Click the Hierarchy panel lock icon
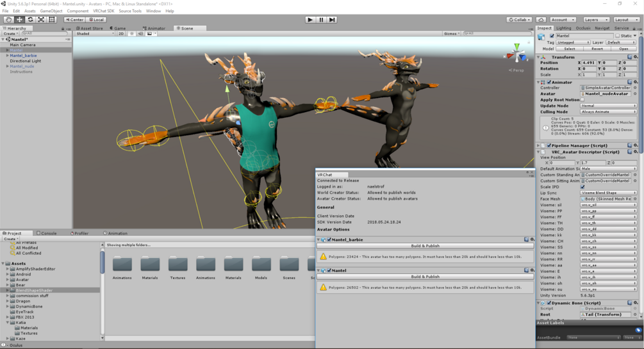Image resolution: width=644 pixels, height=349 pixels. pyautogui.click(x=63, y=28)
